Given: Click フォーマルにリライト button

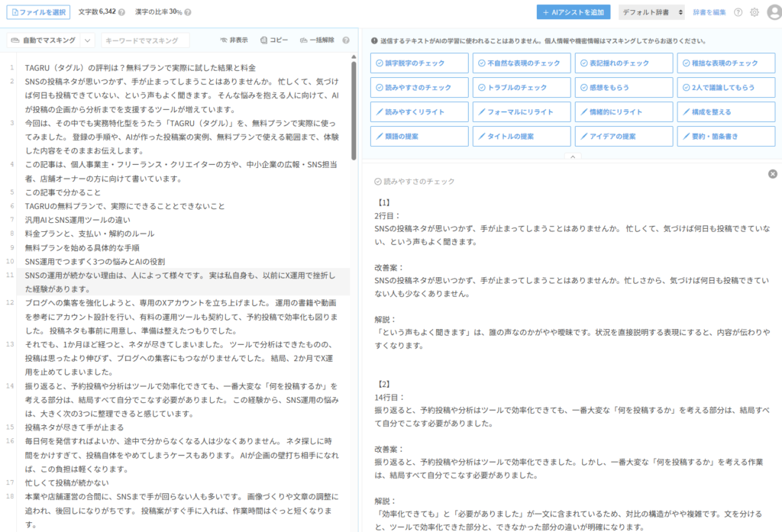Looking at the screenshot, I should click(522, 111).
